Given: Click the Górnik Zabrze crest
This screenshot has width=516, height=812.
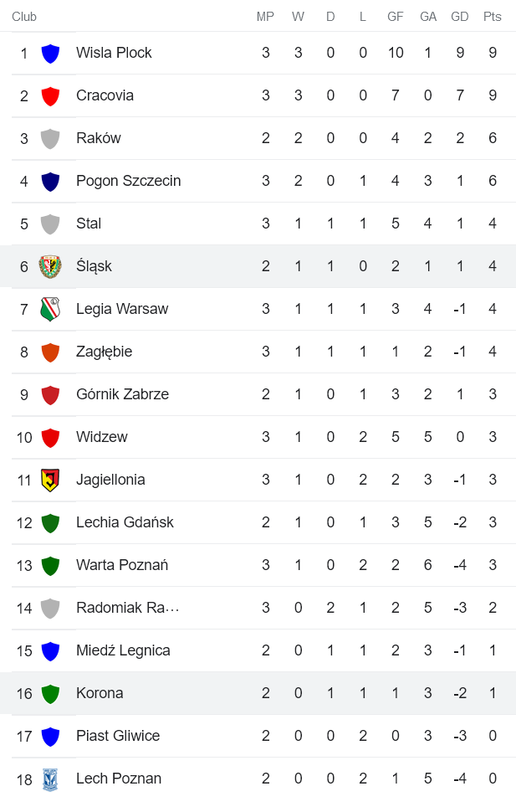Looking at the screenshot, I should click(x=50, y=393).
